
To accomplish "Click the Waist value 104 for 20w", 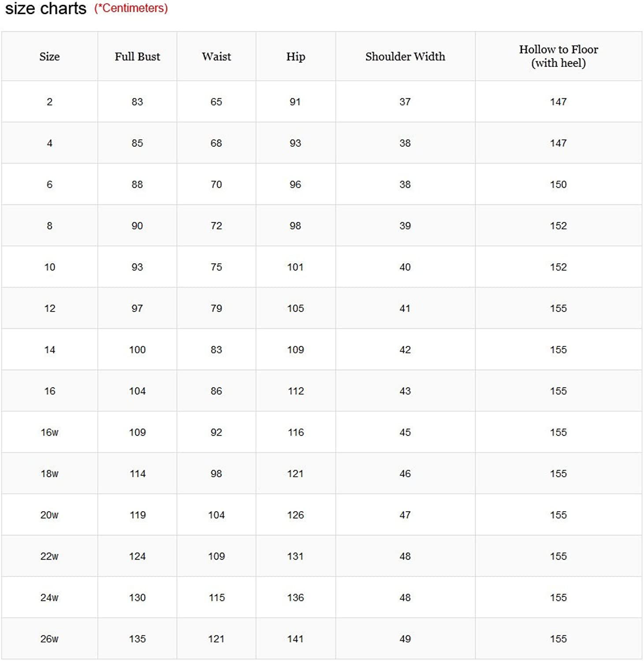I will click(216, 515).
